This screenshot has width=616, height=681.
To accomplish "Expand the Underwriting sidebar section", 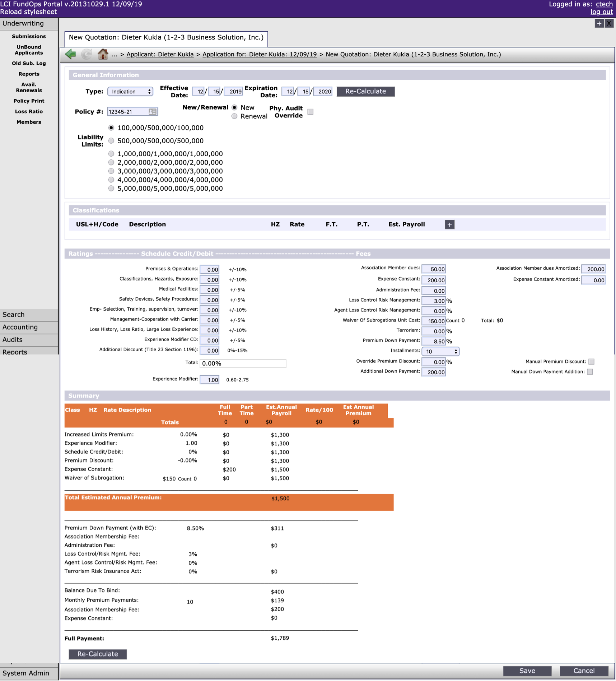I will pos(29,24).
